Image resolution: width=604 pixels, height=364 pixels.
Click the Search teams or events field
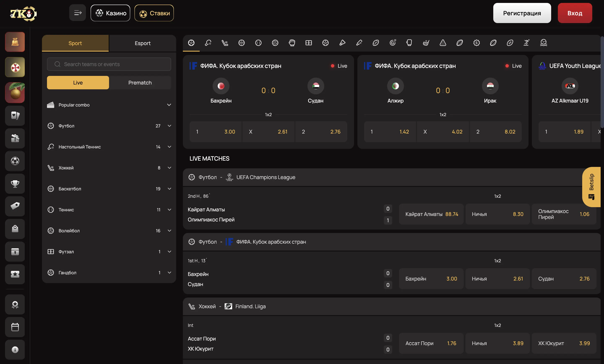[x=109, y=64]
